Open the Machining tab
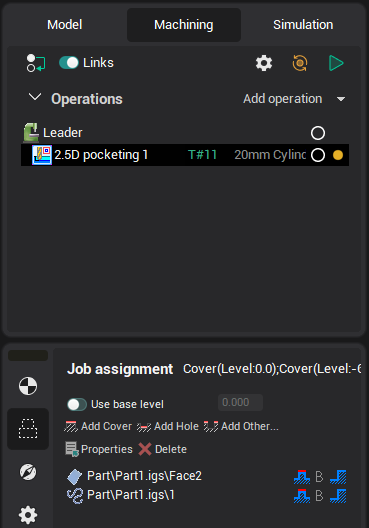 [x=184, y=25]
